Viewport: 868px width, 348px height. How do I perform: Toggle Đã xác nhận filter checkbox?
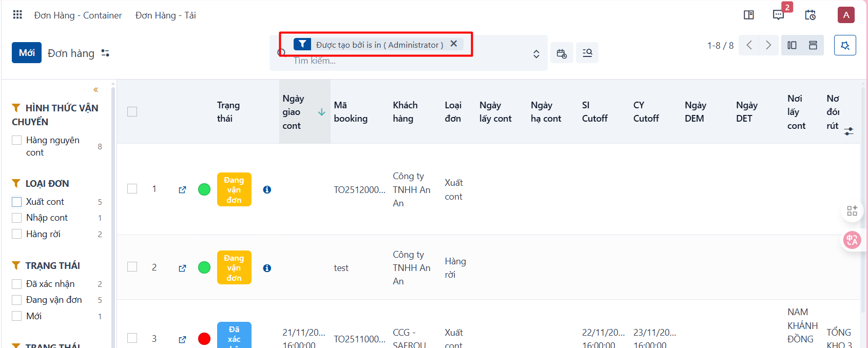coord(17,284)
